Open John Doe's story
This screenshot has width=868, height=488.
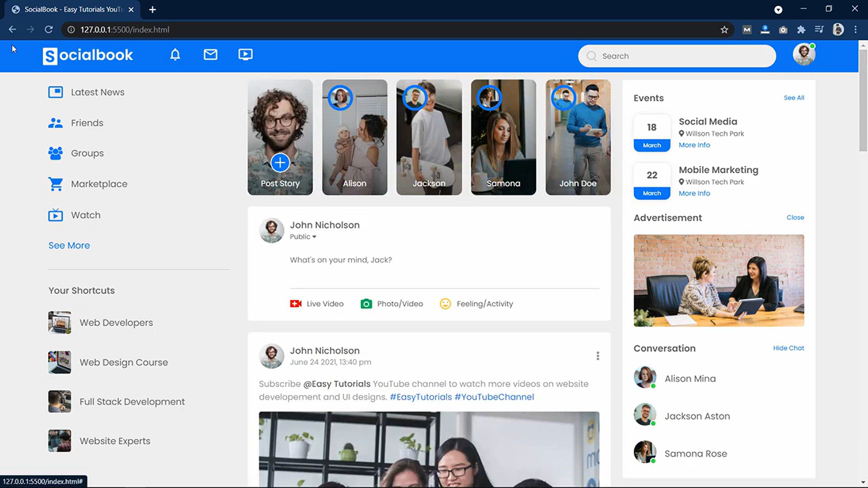tap(578, 137)
